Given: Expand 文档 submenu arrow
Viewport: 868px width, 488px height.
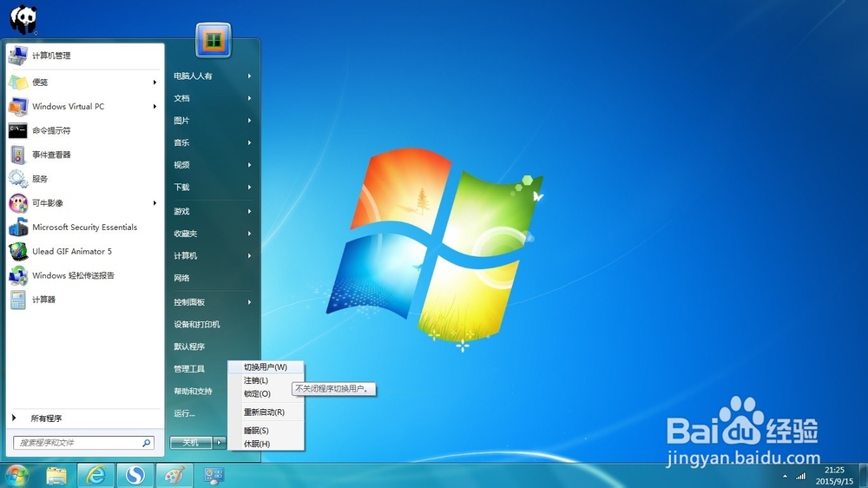Looking at the screenshot, I should [x=250, y=98].
